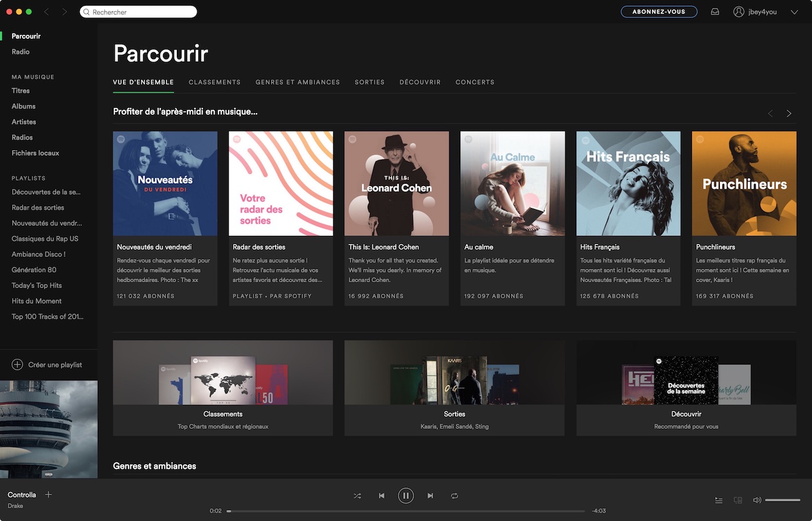Open the Hits Français playlist cover
812x521 pixels.
point(628,184)
